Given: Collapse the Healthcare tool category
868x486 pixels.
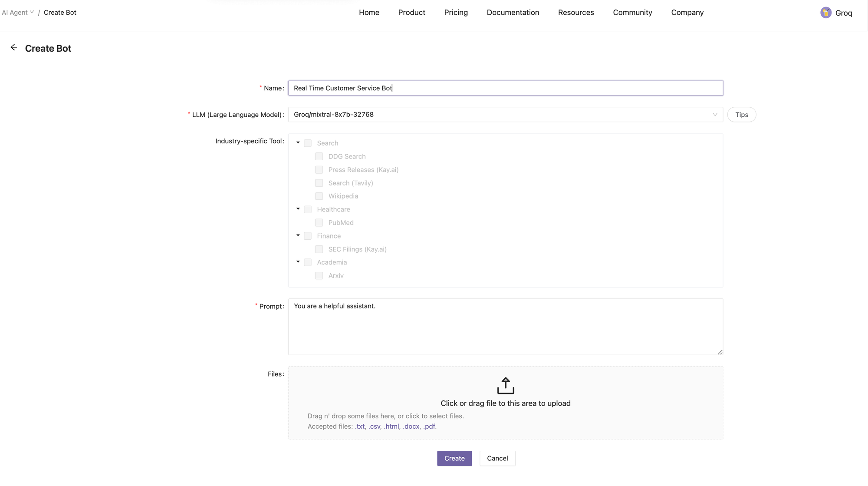Looking at the screenshot, I should (298, 209).
